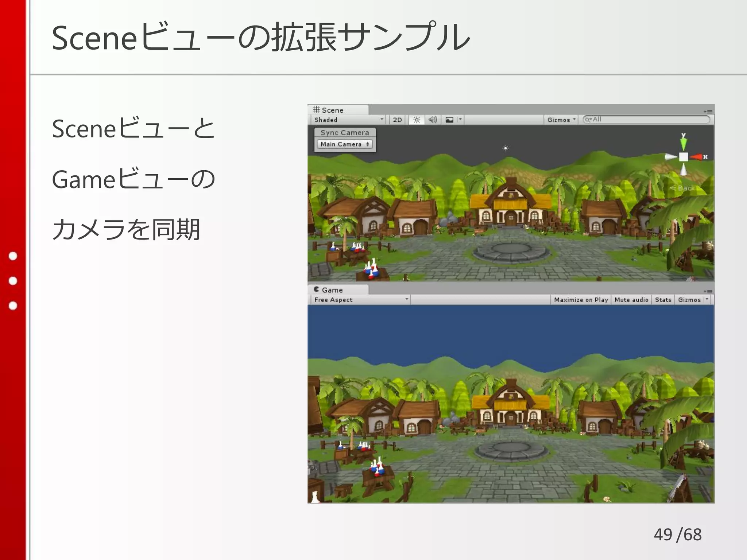Switch to the Game tab
The image size is (747, 560).
(x=338, y=290)
